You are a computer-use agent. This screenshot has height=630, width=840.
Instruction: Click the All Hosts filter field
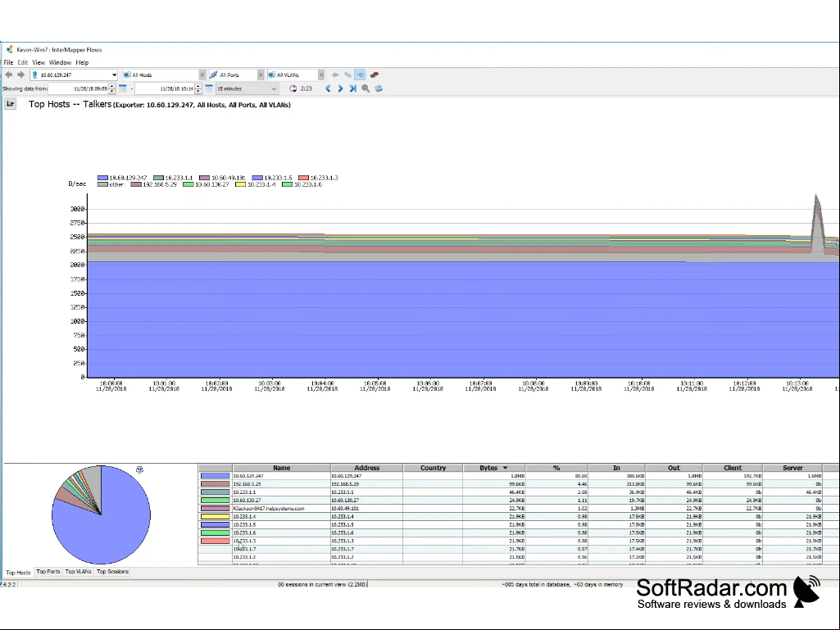[x=161, y=75]
